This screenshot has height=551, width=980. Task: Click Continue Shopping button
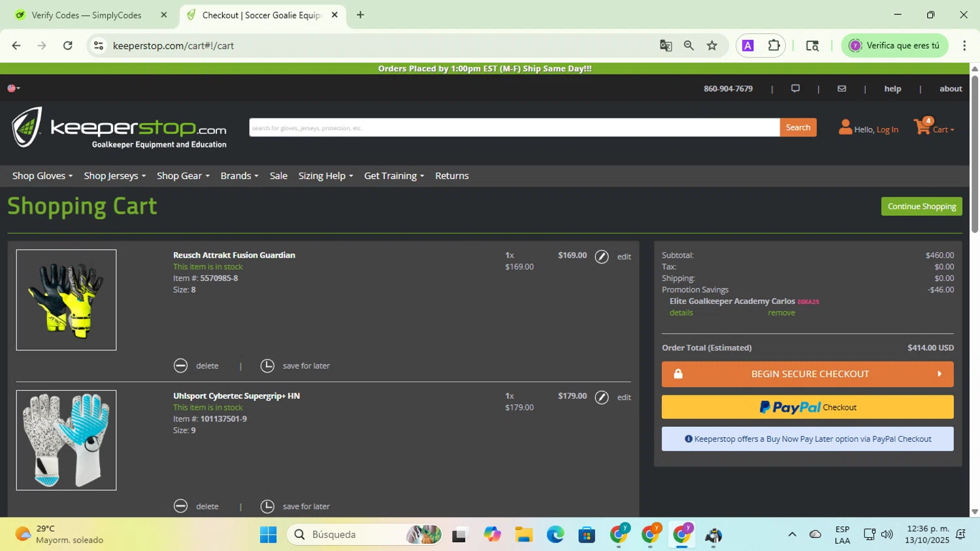coord(921,207)
